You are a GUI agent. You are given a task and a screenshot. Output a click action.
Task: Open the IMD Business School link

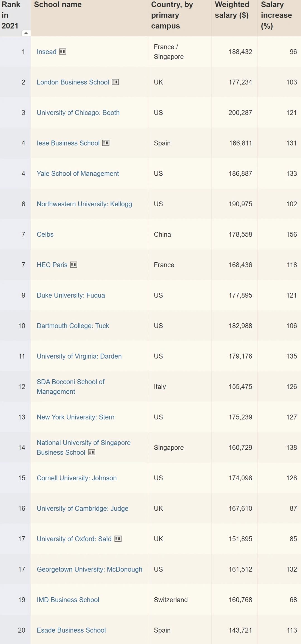(x=68, y=600)
